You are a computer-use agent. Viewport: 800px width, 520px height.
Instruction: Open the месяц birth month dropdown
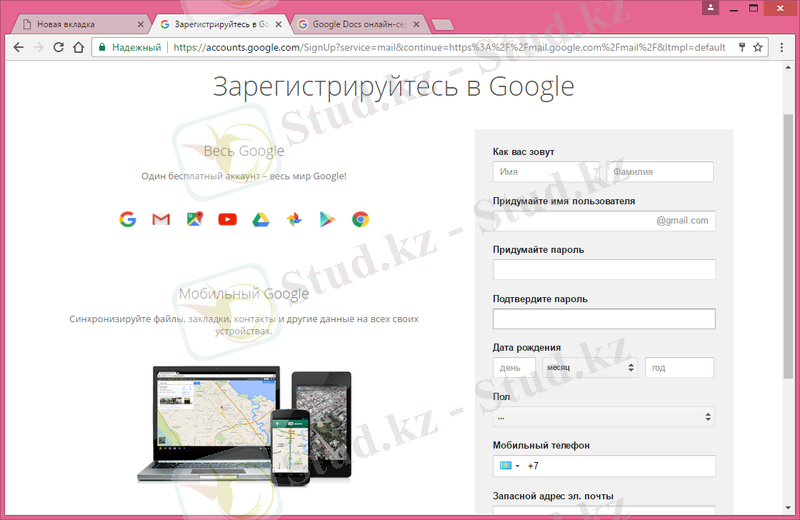pos(589,367)
